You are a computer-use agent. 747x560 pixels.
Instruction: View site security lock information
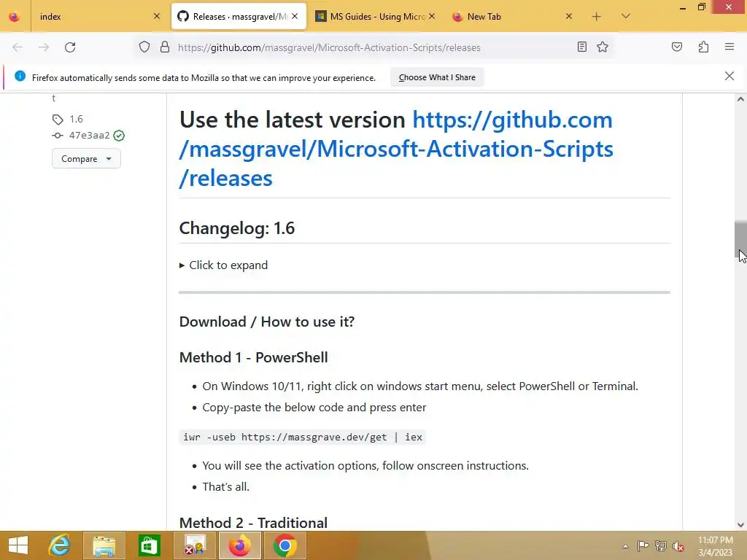click(165, 47)
